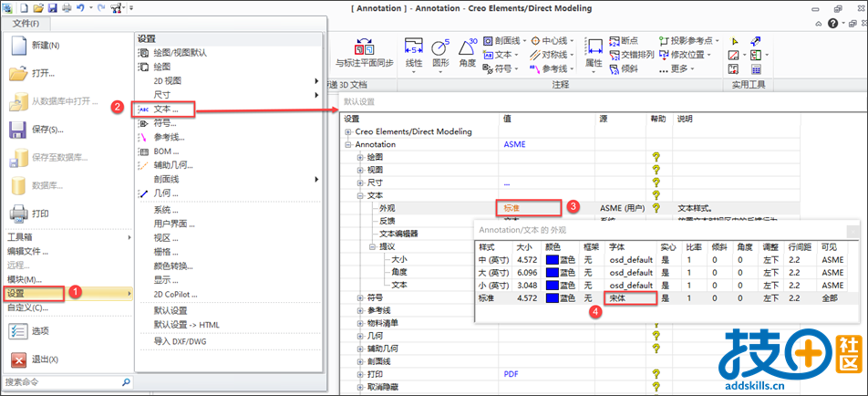Open dropdown arrow under 属性
The image size is (868, 396).
point(594,72)
